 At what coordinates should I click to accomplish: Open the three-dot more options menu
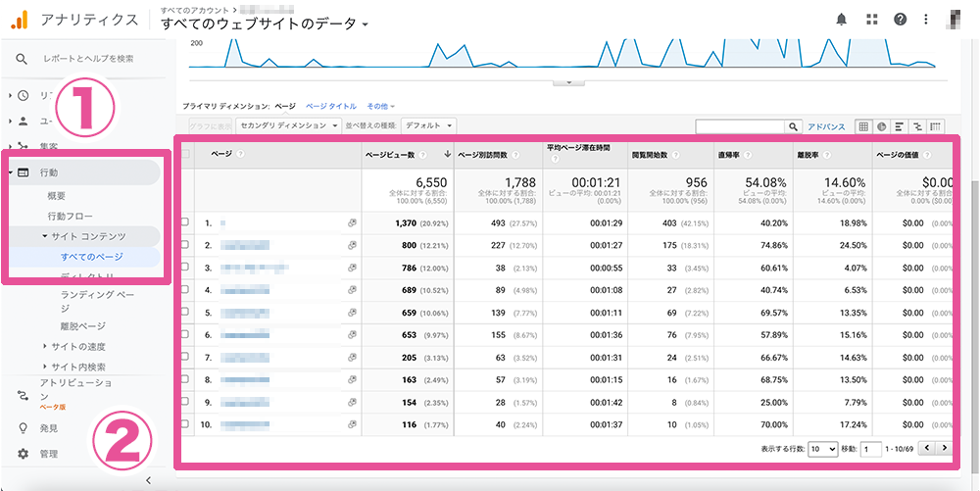(926, 20)
